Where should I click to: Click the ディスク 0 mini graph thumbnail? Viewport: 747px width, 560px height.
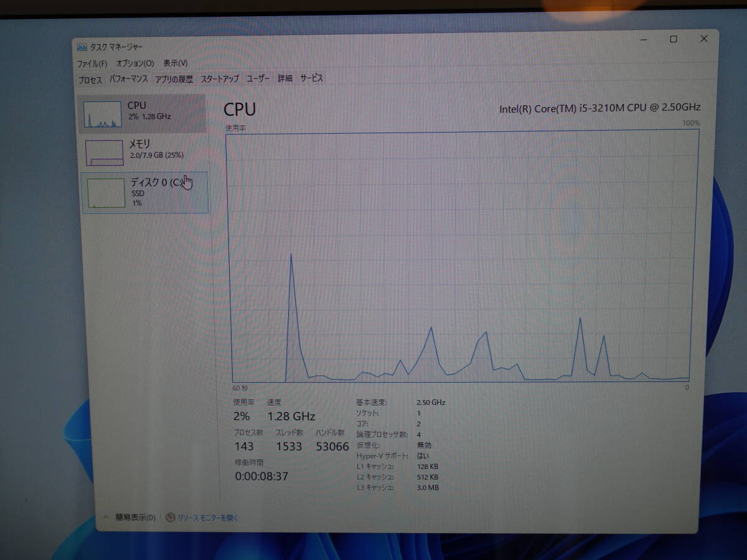pyautogui.click(x=106, y=193)
